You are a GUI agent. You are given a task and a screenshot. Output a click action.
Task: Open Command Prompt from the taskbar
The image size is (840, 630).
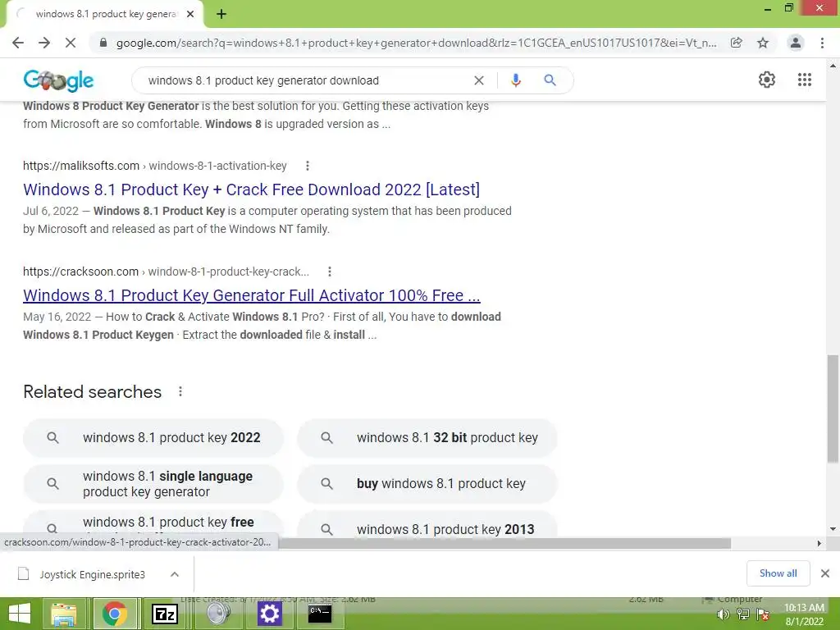click(320, 614)
